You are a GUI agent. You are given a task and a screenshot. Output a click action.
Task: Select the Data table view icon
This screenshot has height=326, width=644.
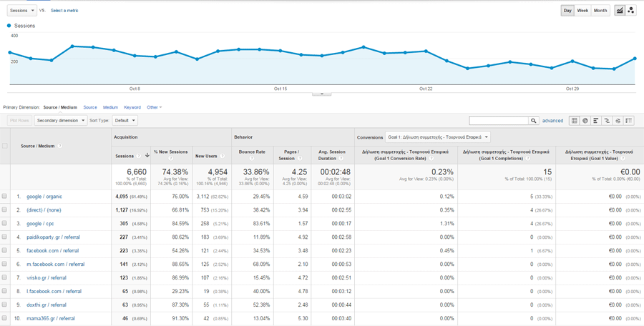574,121
